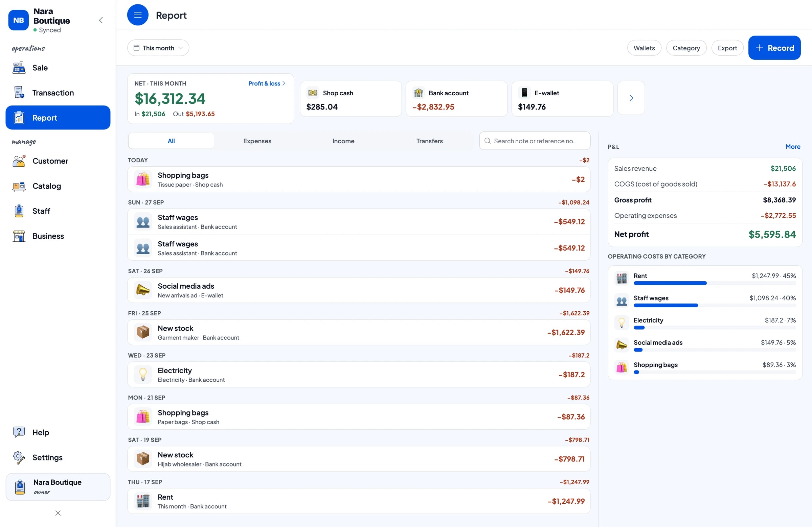Screen dimensions: 812x527
Task: Show more wallets with right chevron
Action: tap(631, 98)
